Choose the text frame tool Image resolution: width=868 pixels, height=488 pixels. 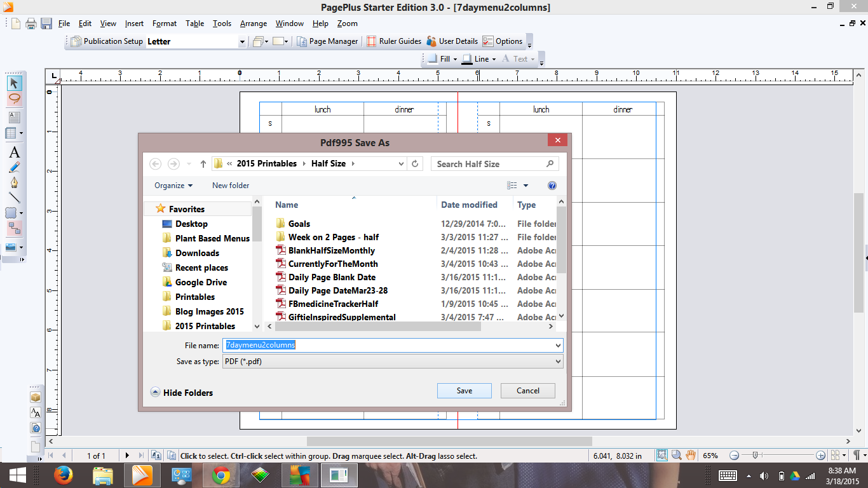[x=14, y=118]
